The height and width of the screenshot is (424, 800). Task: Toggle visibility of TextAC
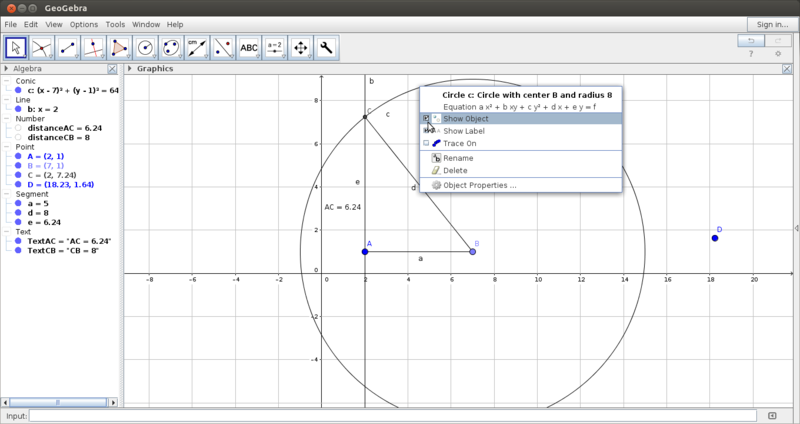(x=18, y=241)
